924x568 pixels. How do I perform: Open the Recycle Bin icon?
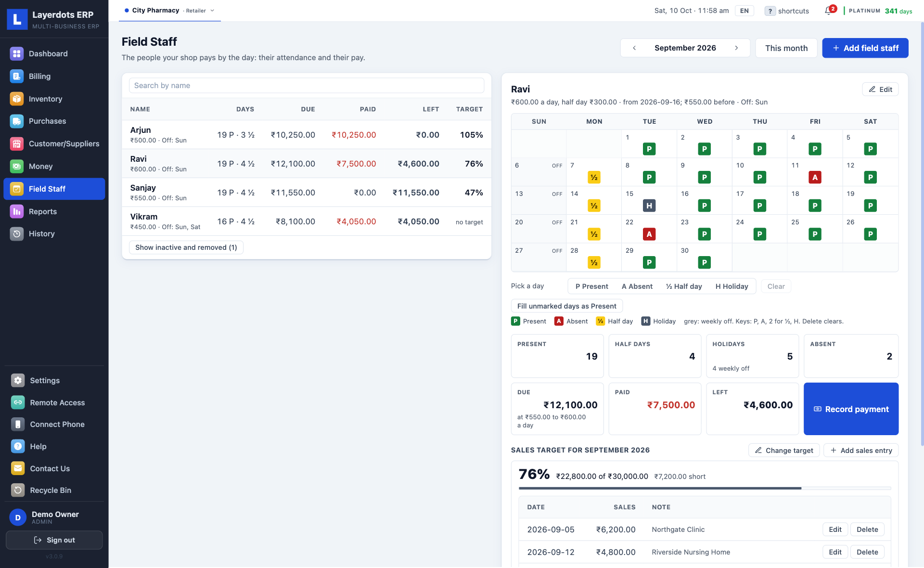coord(18,490)
